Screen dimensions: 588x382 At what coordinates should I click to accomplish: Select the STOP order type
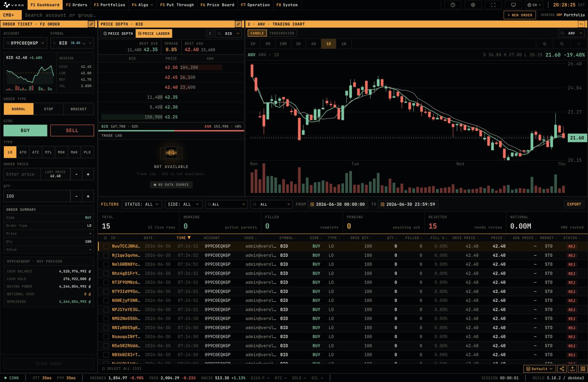[49, 109]
